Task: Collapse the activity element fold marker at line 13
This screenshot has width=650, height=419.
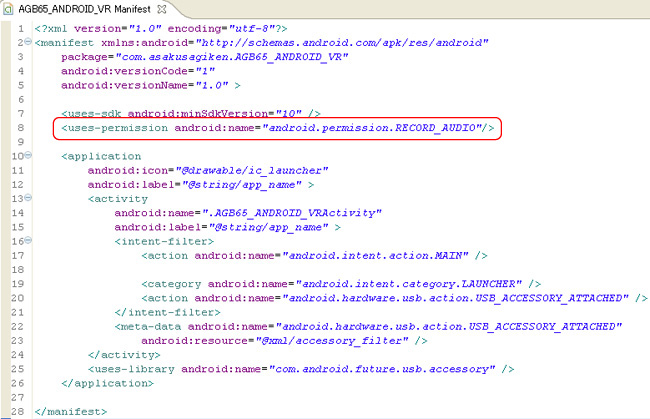Action: click(28, 198)
